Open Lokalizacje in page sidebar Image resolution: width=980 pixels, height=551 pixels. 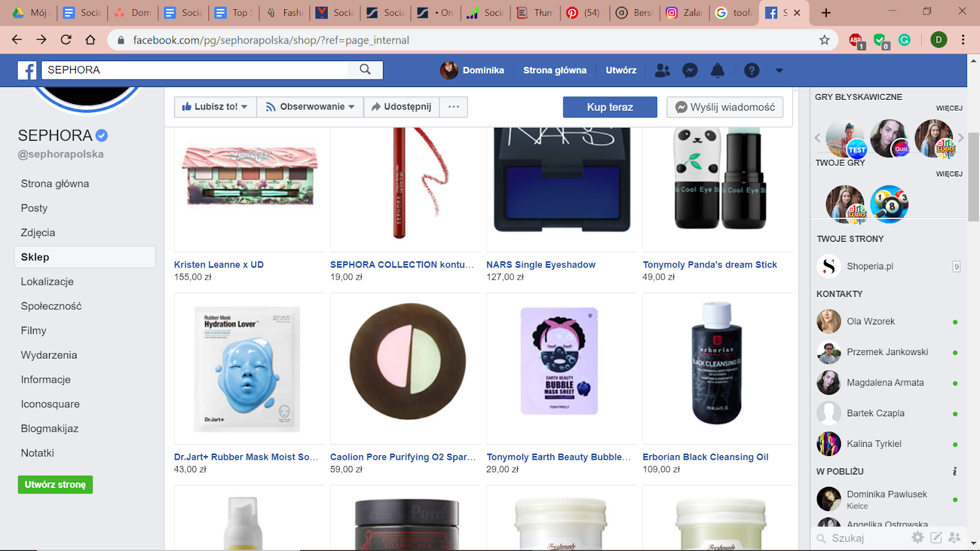(47, 282)
